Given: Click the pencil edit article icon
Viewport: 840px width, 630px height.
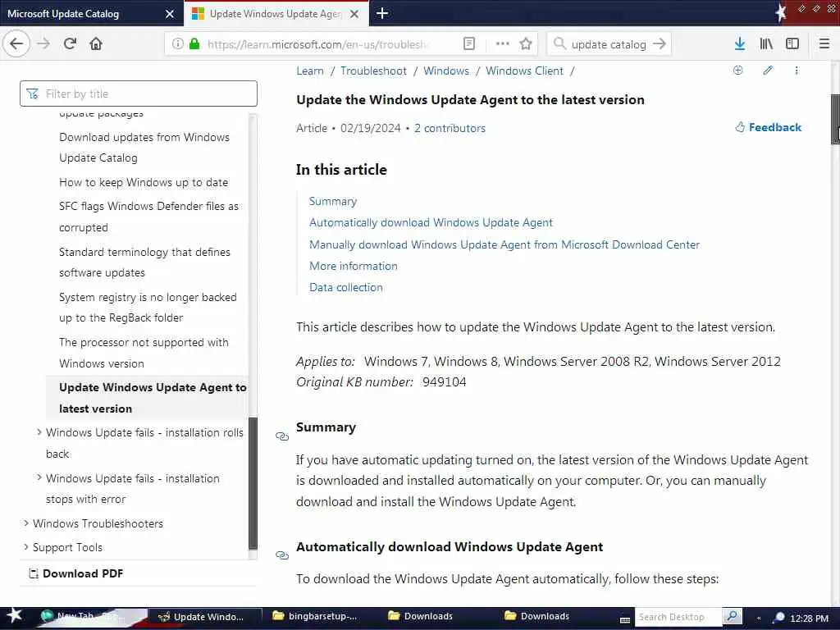Looking at the screenshot, I should [x=768, y=71].
